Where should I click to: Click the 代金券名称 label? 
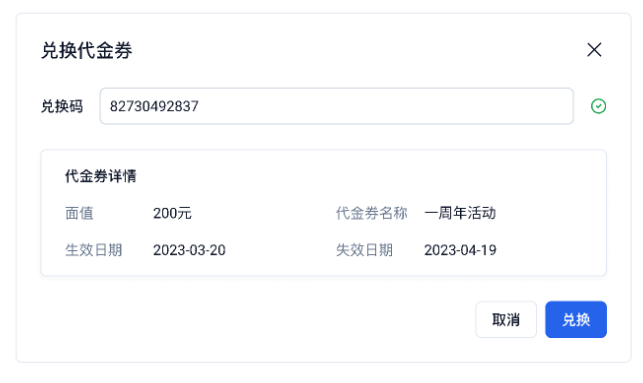coord(372,213)
